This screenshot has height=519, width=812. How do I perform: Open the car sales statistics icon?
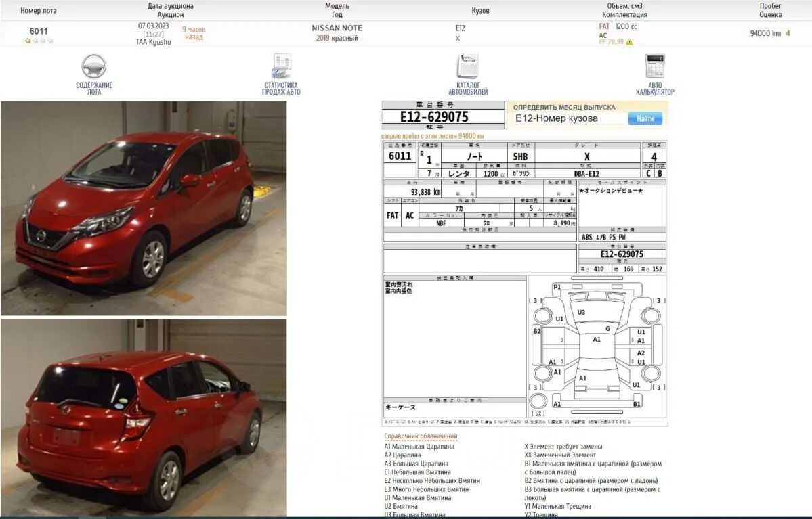coord(282,66)
